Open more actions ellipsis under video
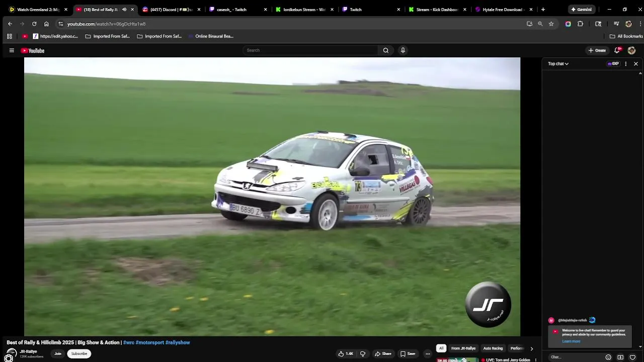 (428, 353)
